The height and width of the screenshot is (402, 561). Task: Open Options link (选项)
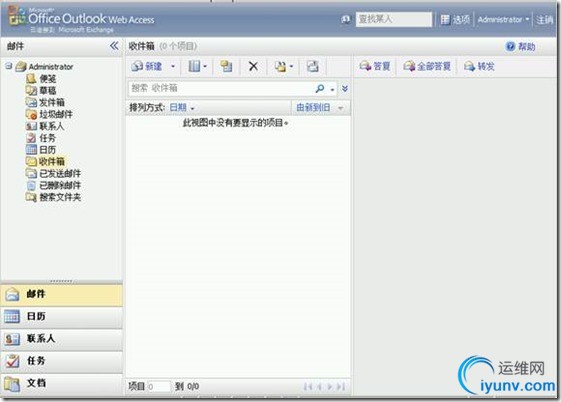point(455,19)
